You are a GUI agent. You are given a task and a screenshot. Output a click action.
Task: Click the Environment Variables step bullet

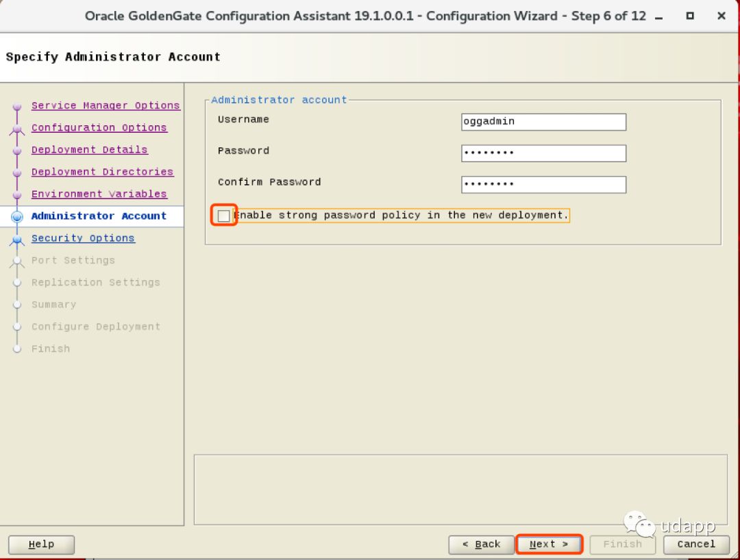(17, 194)
